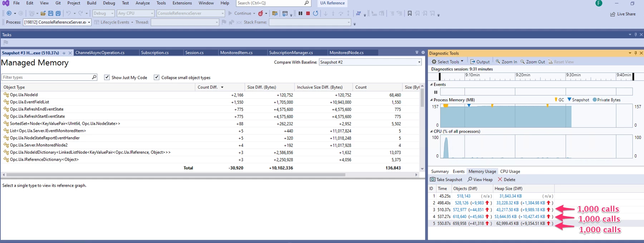Open the Analyze menu
Screen dimensions: 644x243
(142, 3)
